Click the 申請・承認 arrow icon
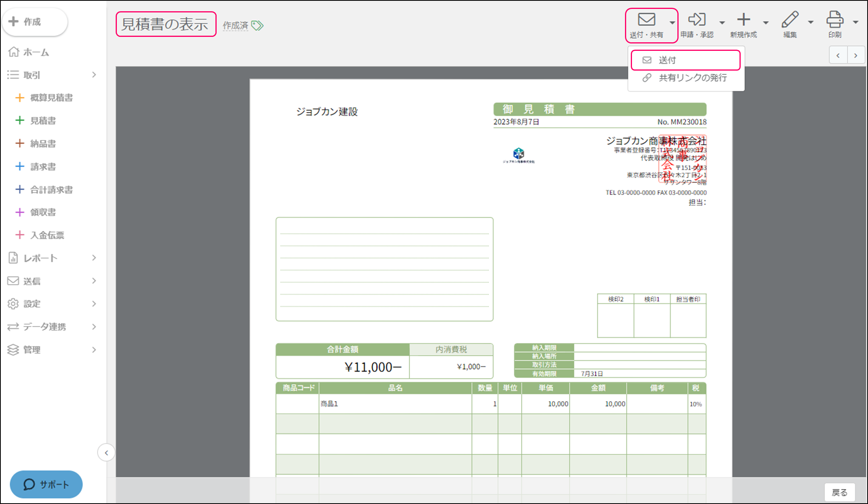The height and width of the screenshot is (504, 868). (x=697, y=20)
